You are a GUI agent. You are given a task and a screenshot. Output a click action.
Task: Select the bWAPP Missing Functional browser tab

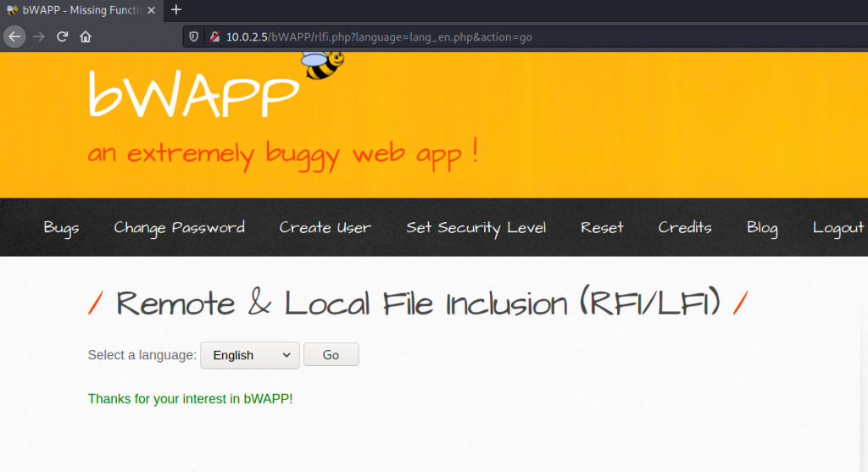pos(76,10)
